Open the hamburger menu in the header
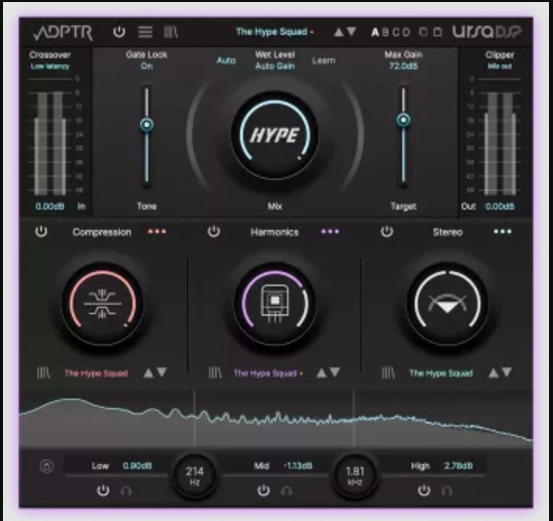 tap(145, 32)
